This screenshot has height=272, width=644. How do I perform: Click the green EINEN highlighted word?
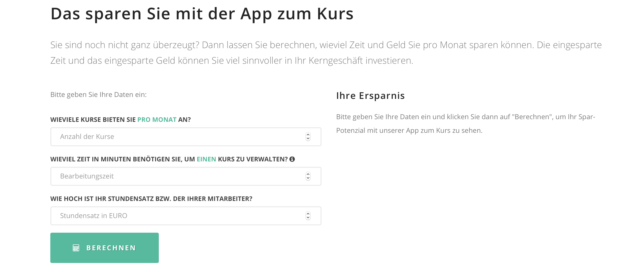point(206,159)
